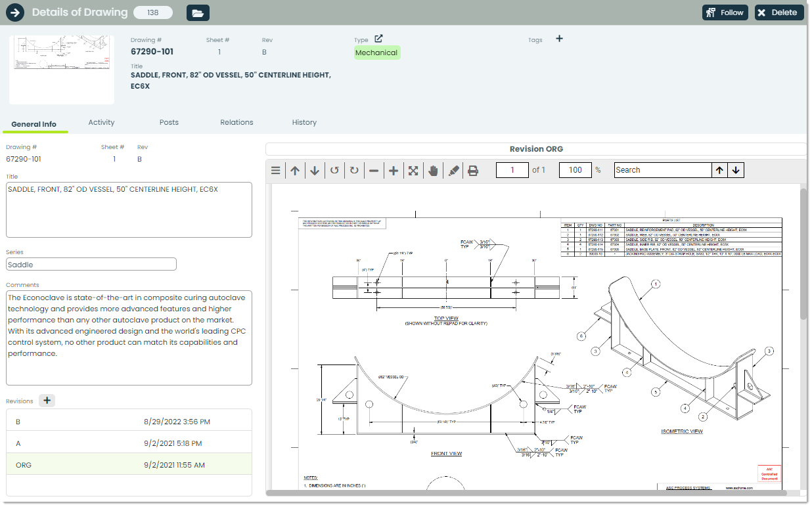812x507 pixels.
Task: Select the hand pan tool in viewer toolbar
Action: tap(433, 169)
